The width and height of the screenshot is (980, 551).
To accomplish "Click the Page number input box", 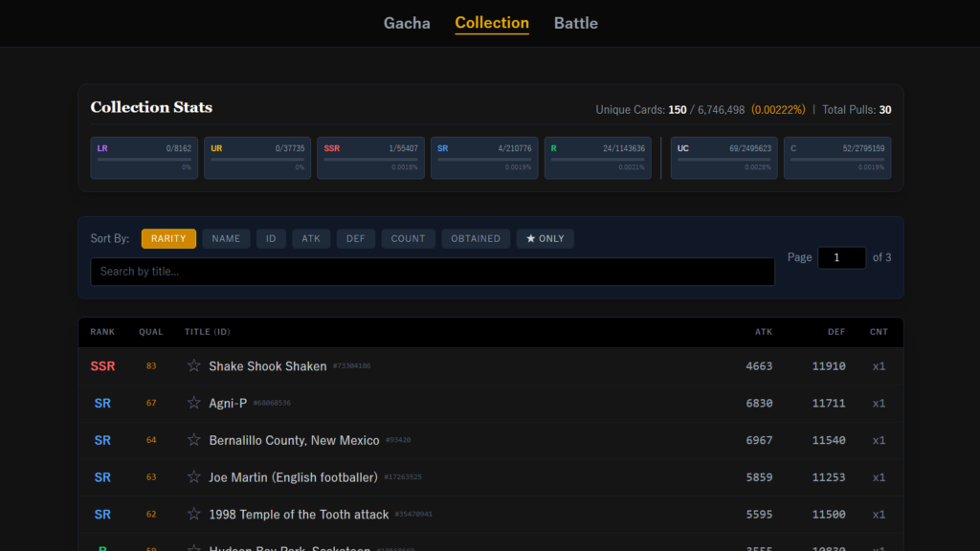I will [841, 257].
